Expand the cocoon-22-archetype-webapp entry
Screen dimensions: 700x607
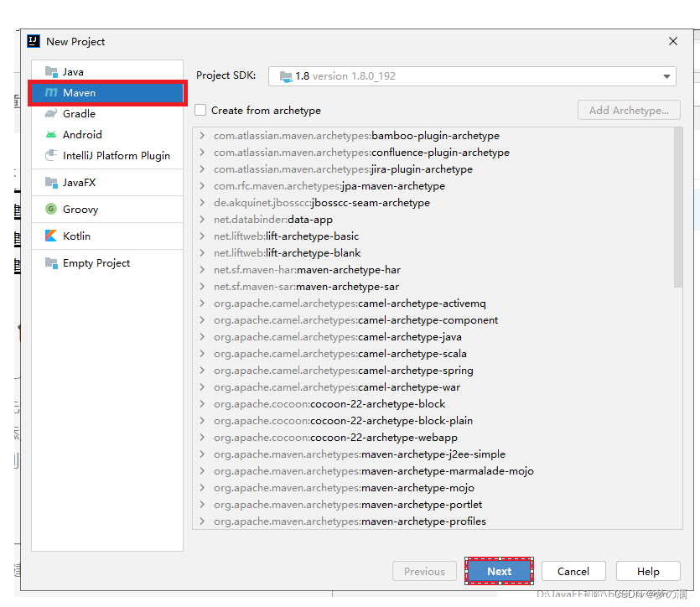[202, 437]
